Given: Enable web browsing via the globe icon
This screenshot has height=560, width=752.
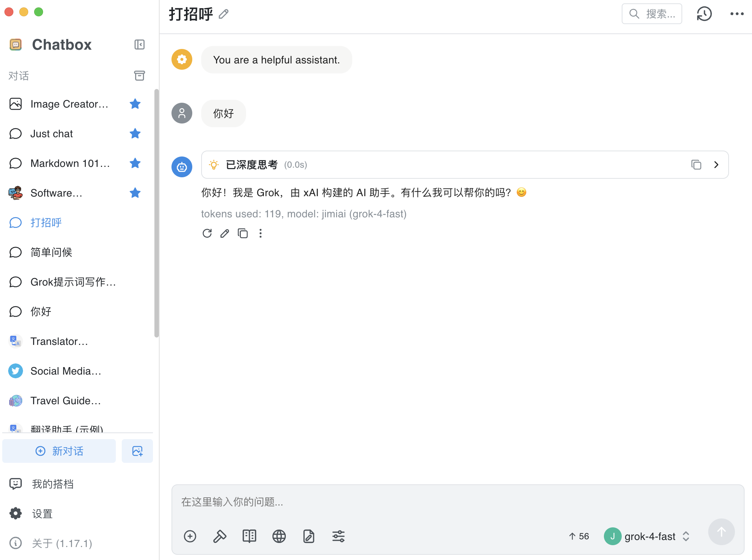Looking at the screenshot, I should click(279, 536).
